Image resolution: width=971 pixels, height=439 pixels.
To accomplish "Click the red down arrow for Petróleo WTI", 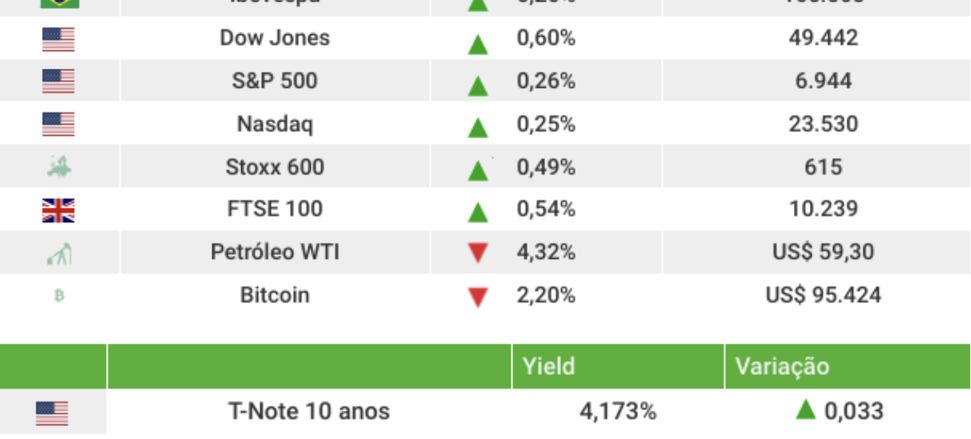I will [478, 254].
